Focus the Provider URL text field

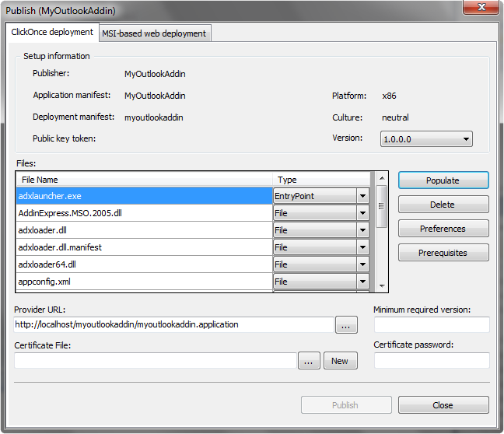point(174,324)
